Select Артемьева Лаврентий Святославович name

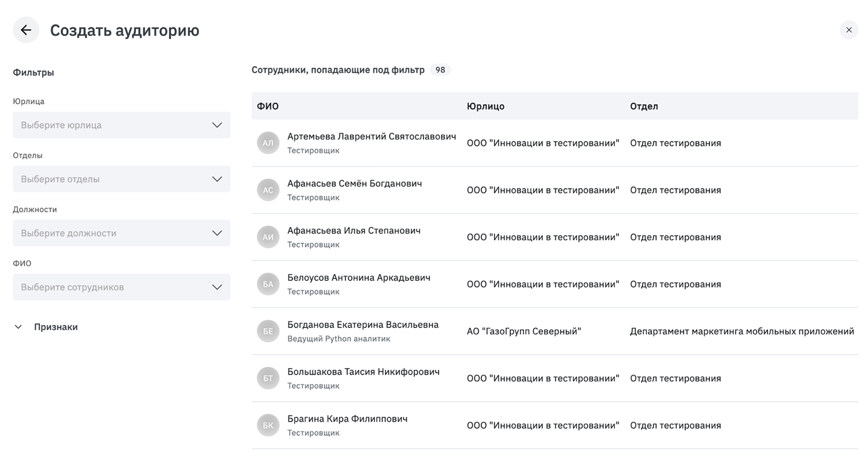(371, 136)
